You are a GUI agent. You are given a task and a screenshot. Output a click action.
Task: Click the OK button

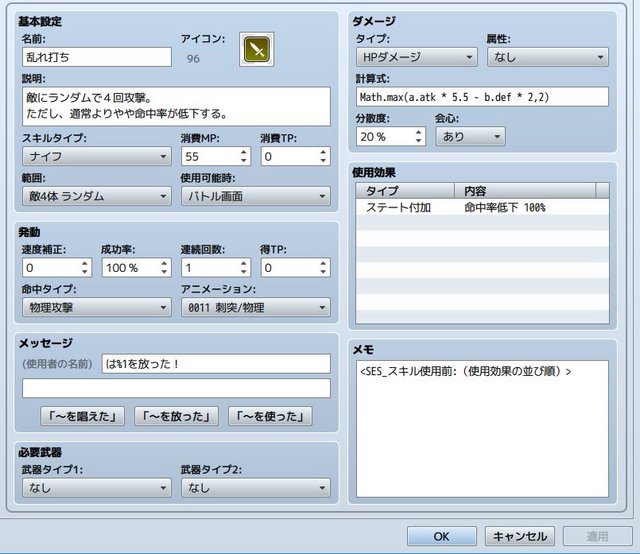coord(442,536)
